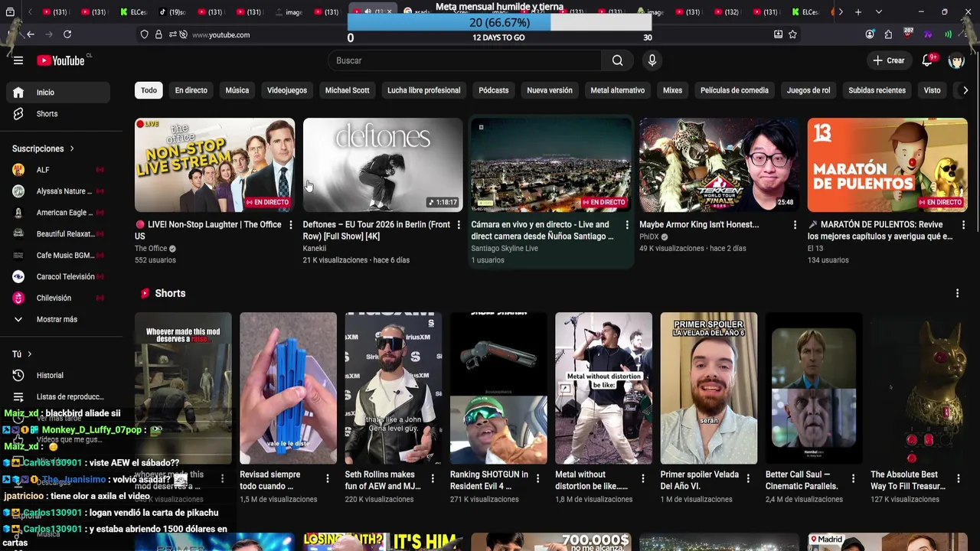This screenshot has width=980, height=551.
Task: Open options for Maratón de Pulentos video
Action: pyautogui.click(x=963, y=225)
